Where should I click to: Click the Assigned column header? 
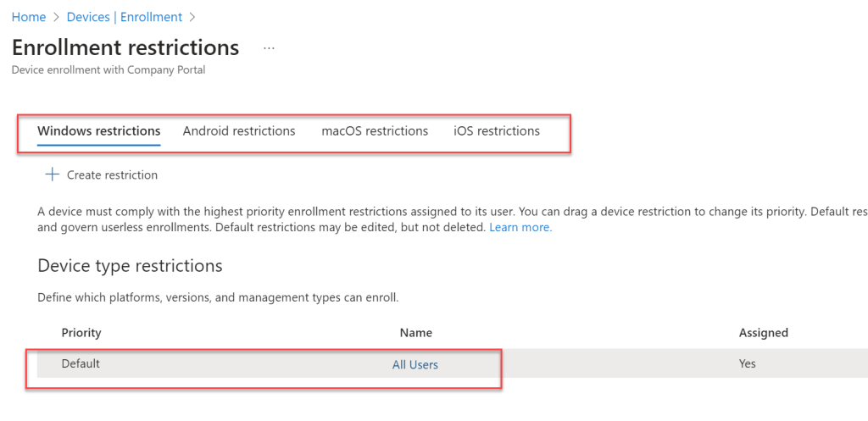764,333
